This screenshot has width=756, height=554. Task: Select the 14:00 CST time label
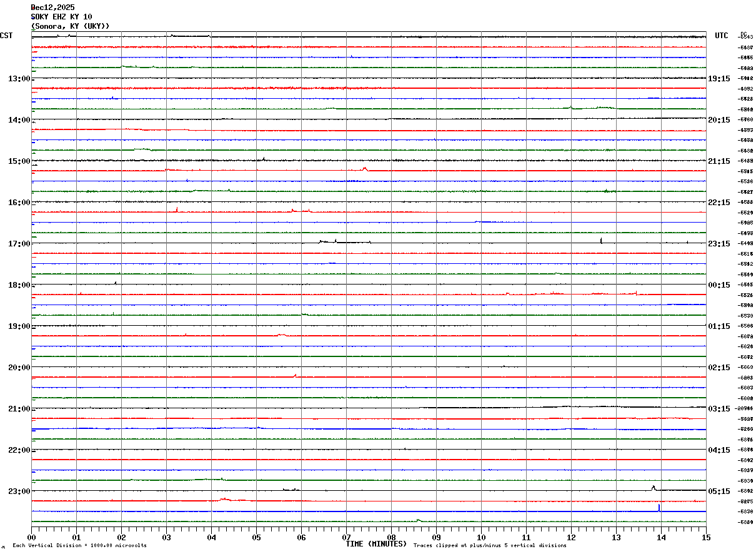[19, 120]
